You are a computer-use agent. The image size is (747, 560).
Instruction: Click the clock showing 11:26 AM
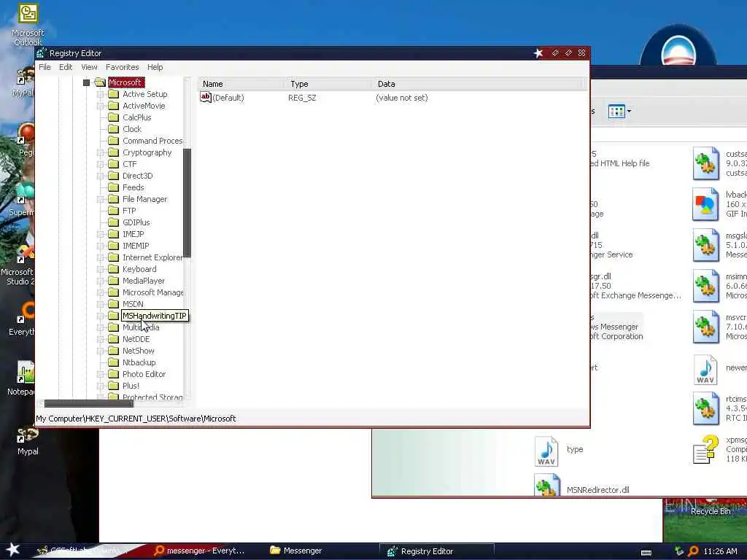pos(720,551)
